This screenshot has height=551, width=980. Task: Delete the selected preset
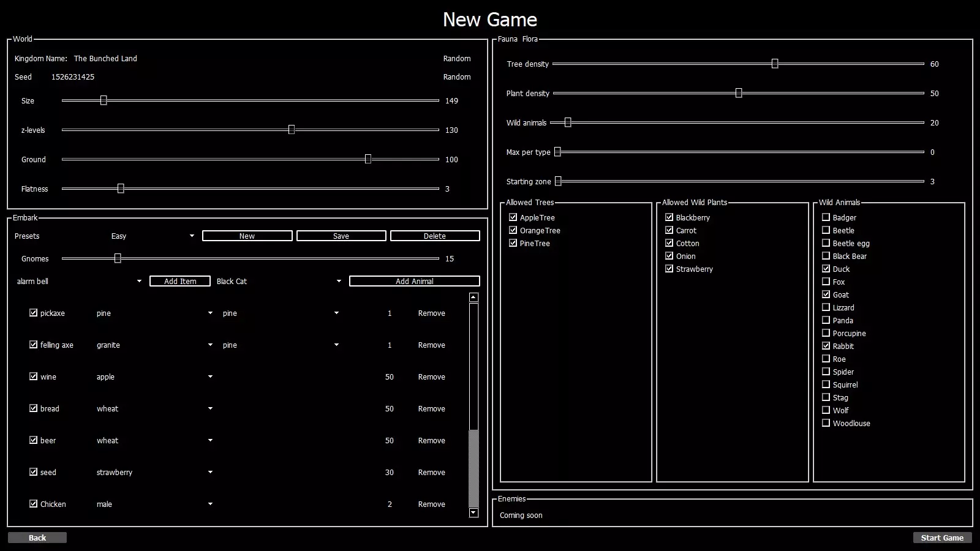[x=435, y=236]
